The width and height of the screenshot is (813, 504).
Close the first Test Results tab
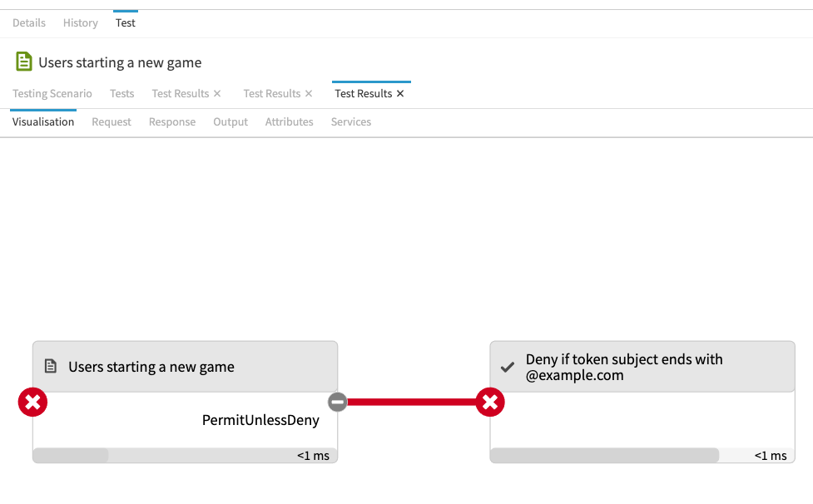point(217,94)
